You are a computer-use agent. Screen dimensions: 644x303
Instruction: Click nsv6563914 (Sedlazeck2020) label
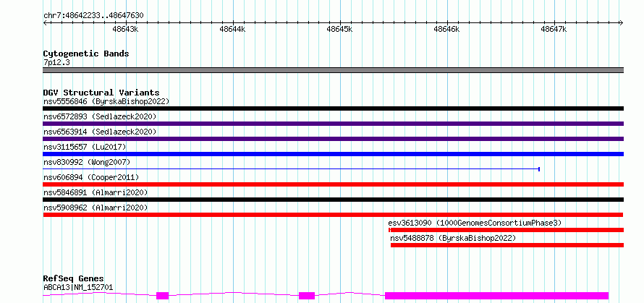coord(100,132)
